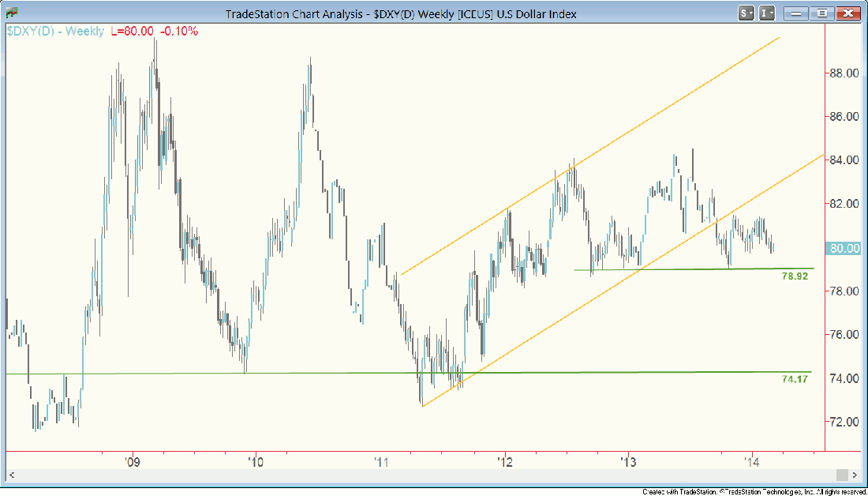Click the L=80.00 last price readout
Image resolution: width=868 pixels, height=496 pixels.
[129, 31]
